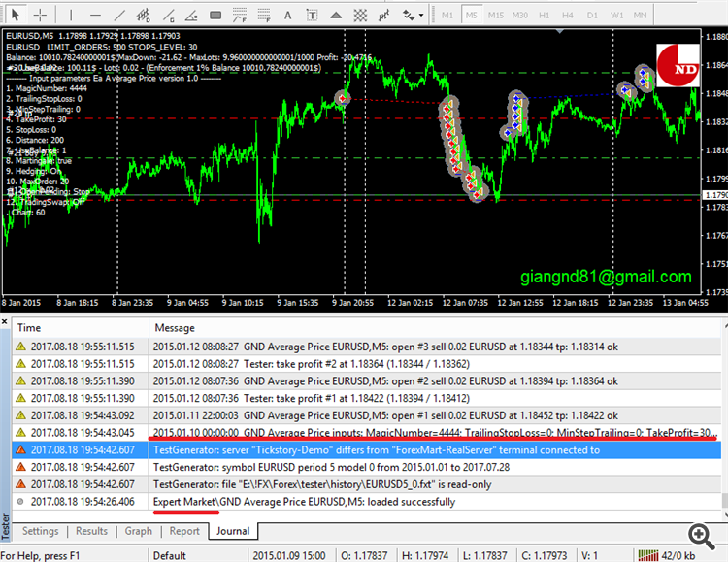
Task: Switch chart to D1 timeframe
Action: 592,16
